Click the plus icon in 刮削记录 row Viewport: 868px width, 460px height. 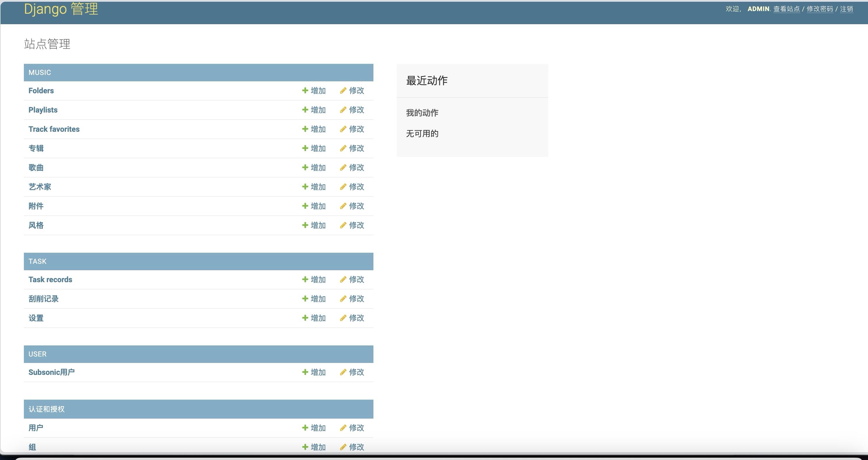click(x=305, y=299)
